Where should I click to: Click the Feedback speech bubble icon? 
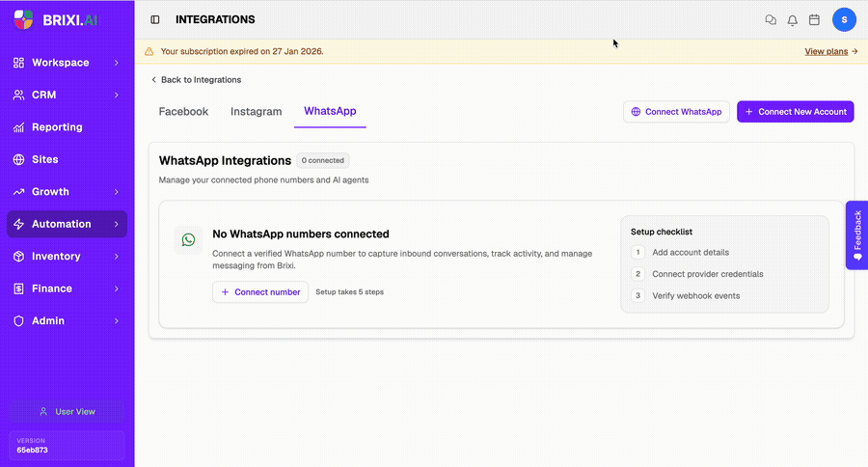pyautogui.click(x=857, y=257)
